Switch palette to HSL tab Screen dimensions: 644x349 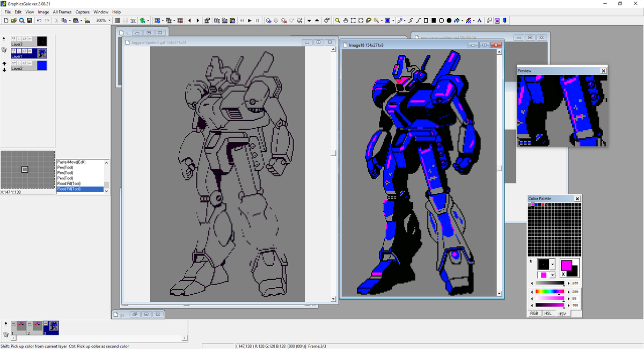click(x=548, y=313)
